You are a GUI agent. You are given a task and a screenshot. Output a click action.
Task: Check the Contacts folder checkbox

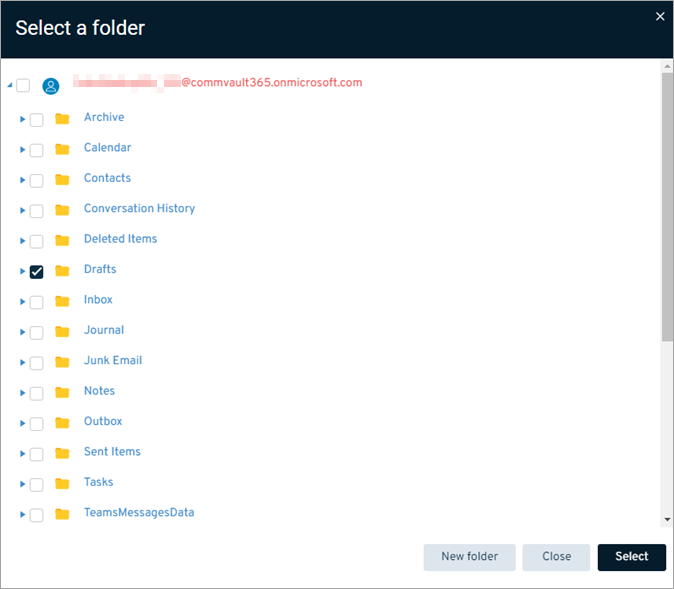[37, 181]
